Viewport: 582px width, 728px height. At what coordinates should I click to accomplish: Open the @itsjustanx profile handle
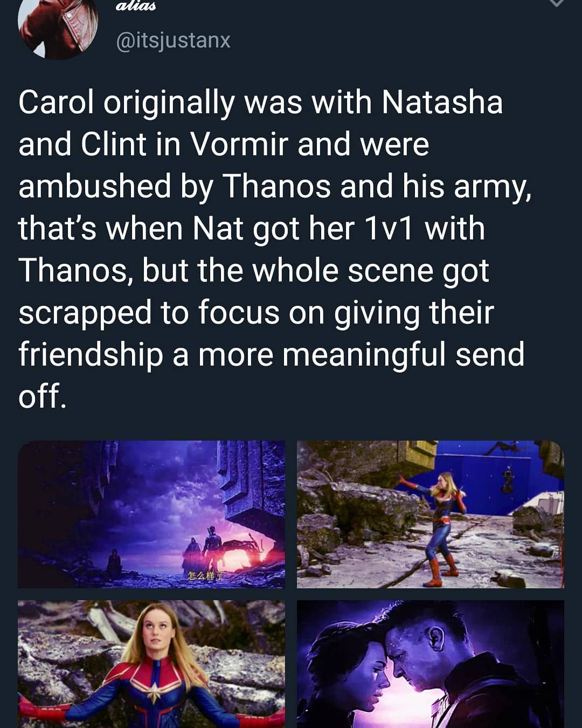173,40
